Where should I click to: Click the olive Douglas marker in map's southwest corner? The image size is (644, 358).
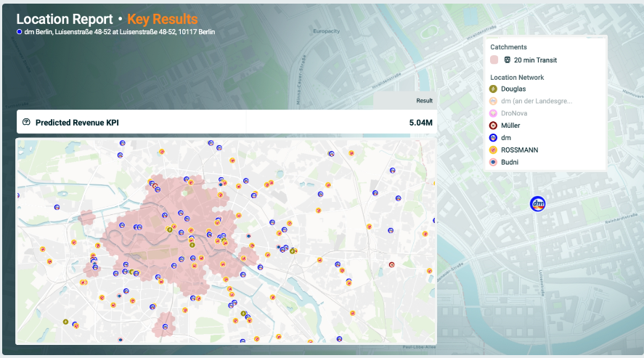65,322
